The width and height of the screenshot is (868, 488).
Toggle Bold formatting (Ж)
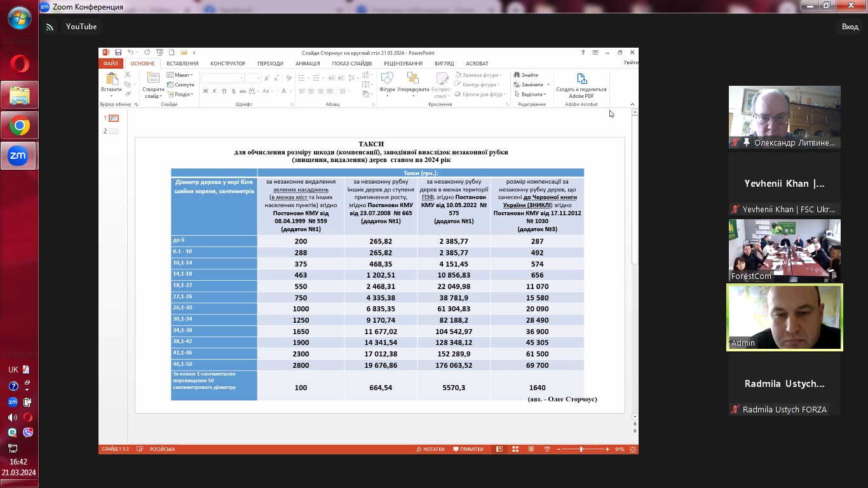click(205, 91)
